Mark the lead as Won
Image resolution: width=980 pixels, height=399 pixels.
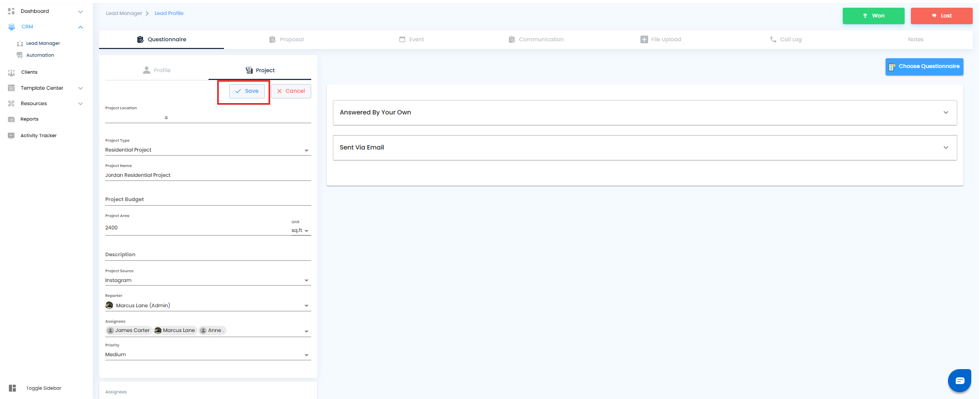874,16
